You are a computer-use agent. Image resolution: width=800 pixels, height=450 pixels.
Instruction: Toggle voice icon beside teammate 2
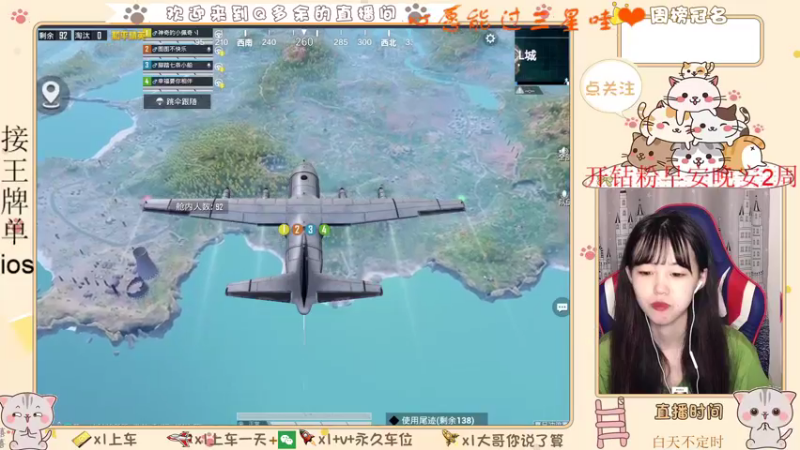pos(219,51)
